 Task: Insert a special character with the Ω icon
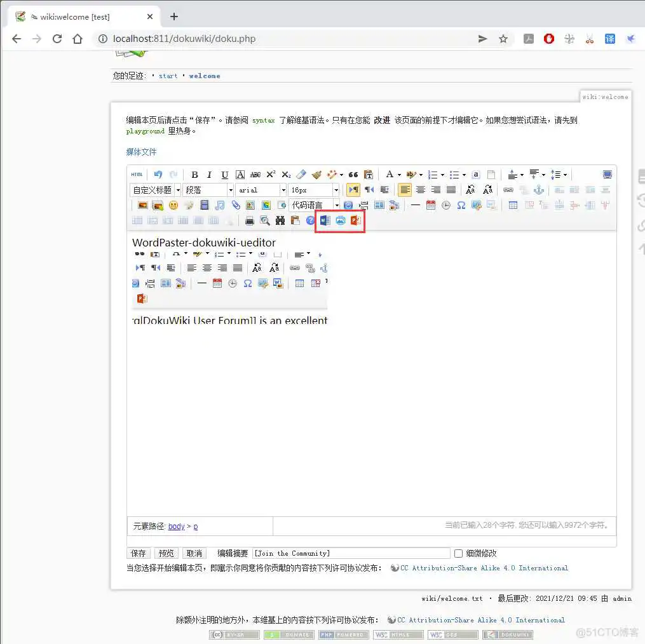coord(462,205)
